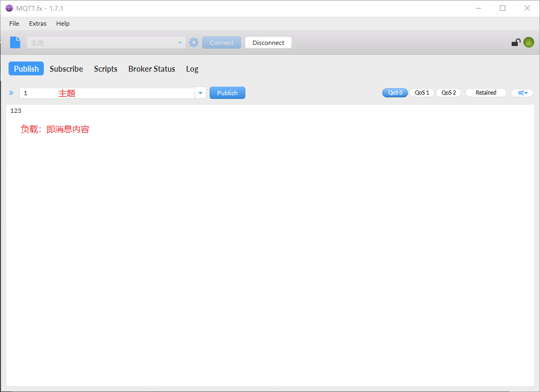Open connection settings gear icon
Screen dimensions: 540x392
click(x=194, y=42)
